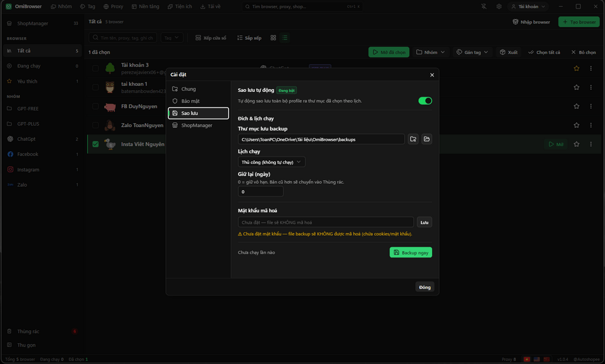Screen dimensions: 605x364
Task: Expand the Gán tag dropdown
Action: (x=473, y=52)
